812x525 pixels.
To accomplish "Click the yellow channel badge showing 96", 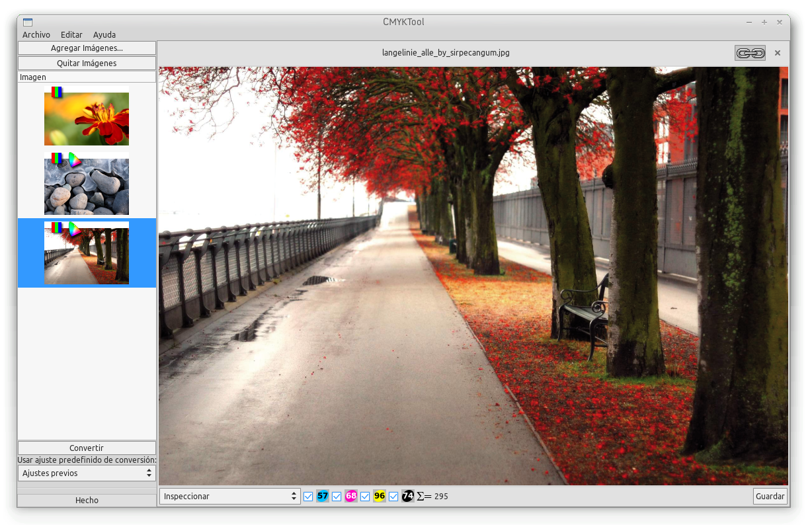I will pyautogui.click(x=380, y=496).
